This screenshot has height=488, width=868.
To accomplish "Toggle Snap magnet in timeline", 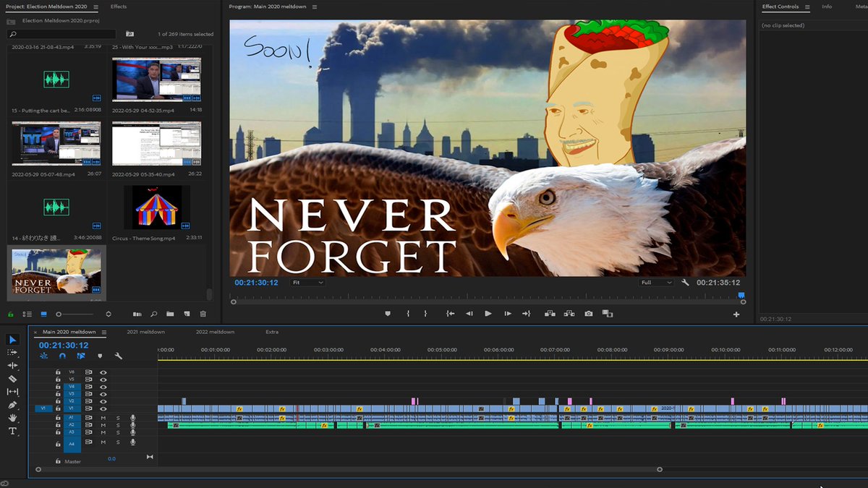I will coord(63,356).
